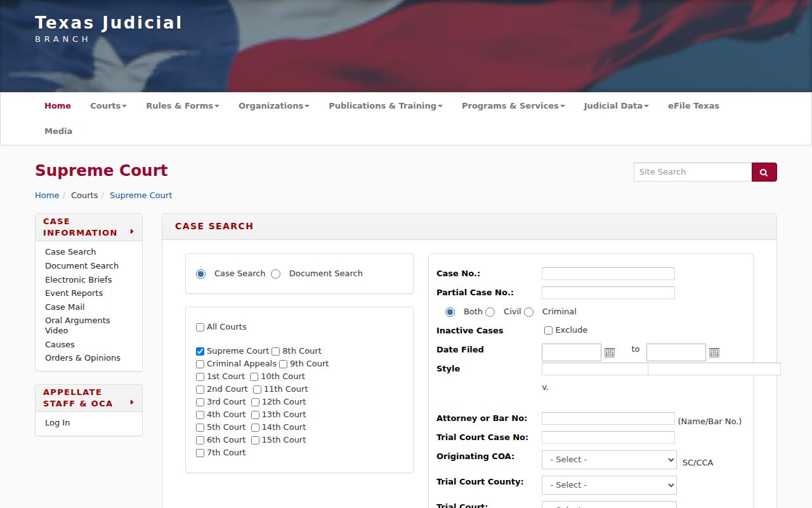This screenshot has height=508, width=812.
Task: Focus the Site Search input field
Action: (x=693, y=172)
